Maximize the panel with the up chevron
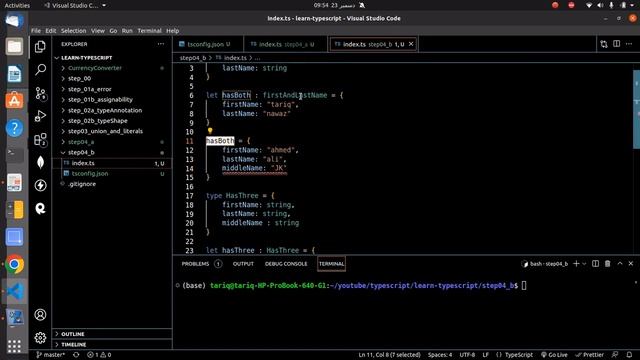The width and height of the screenshot is (640, 360). pyautogui.click(x=620, y=264)
